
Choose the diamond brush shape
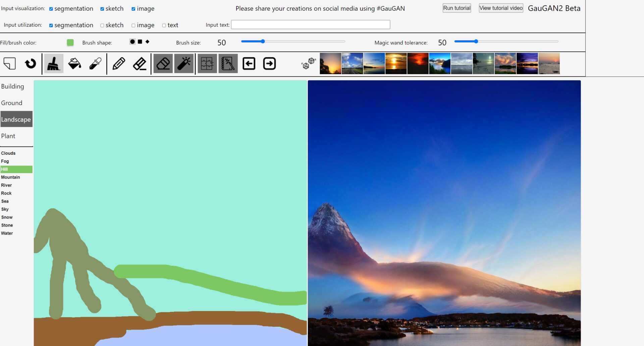(x=147, y=42)
